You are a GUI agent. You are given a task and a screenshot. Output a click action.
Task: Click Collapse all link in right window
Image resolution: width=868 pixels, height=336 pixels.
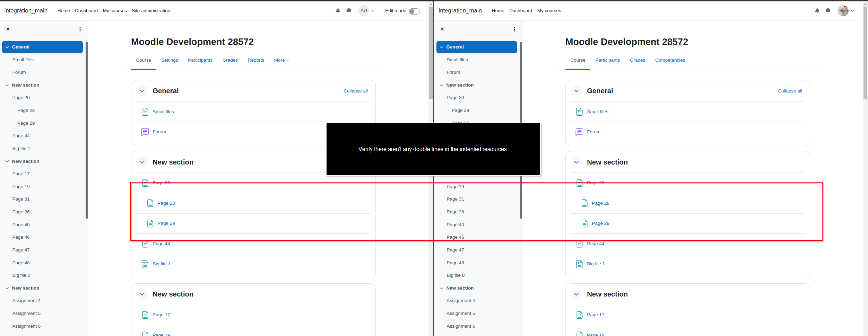point(790,91)
